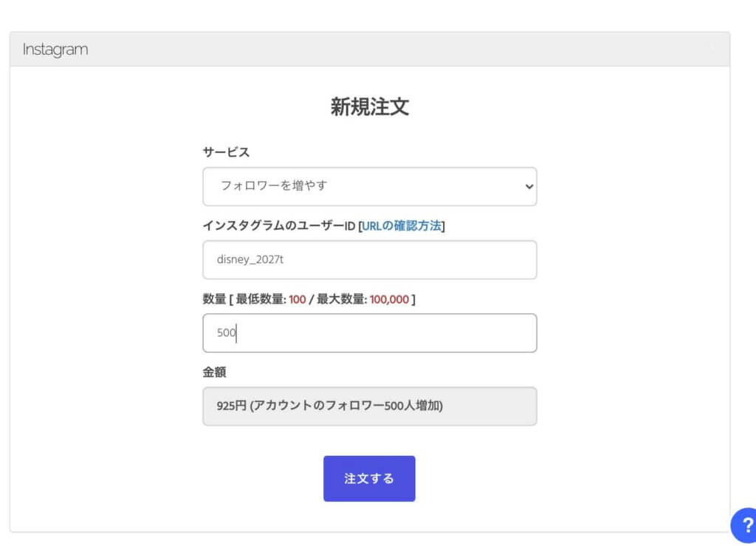
Task: Click the 新規注文 heading
Action: 369,107
